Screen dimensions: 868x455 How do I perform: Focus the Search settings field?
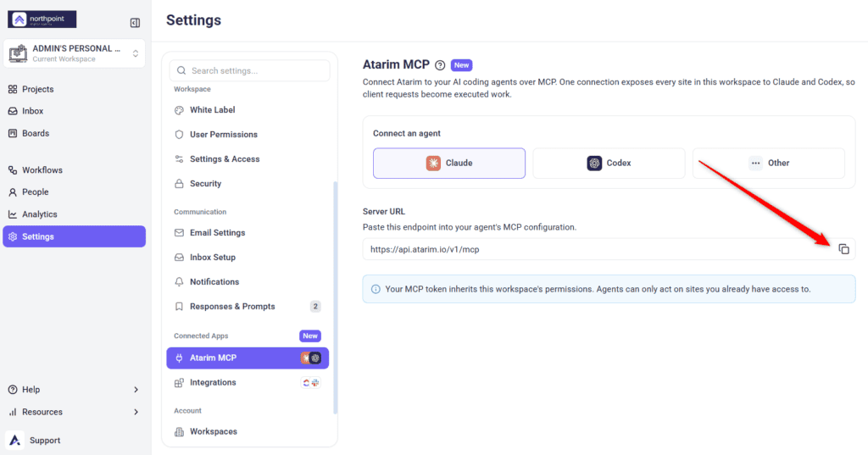250,71
